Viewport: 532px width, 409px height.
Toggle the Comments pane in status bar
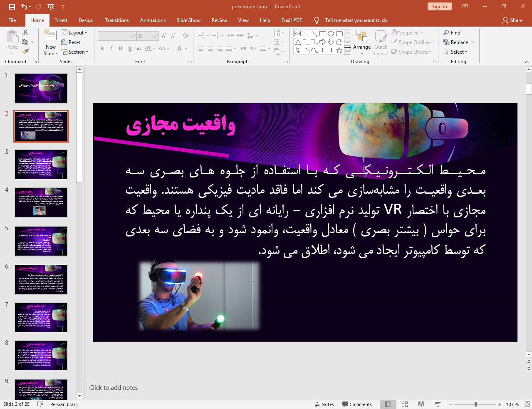tap(357, 404)
